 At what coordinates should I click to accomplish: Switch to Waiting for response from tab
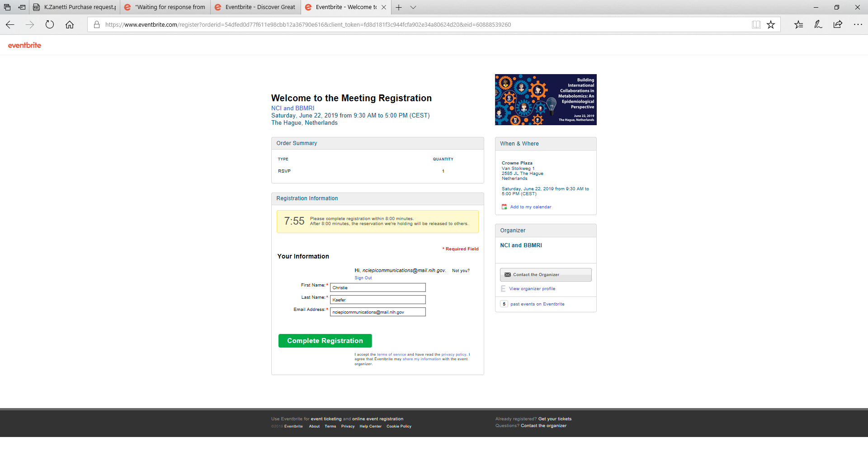coord(165,7)
